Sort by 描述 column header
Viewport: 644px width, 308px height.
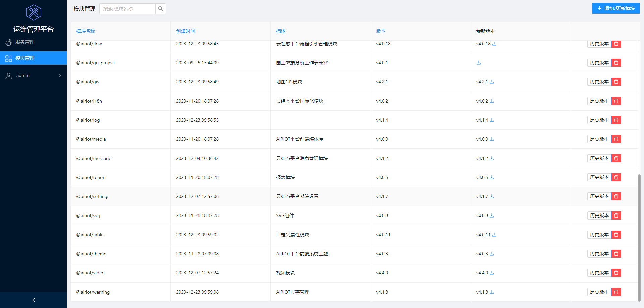pyautogui.click(x=281, y=31)
